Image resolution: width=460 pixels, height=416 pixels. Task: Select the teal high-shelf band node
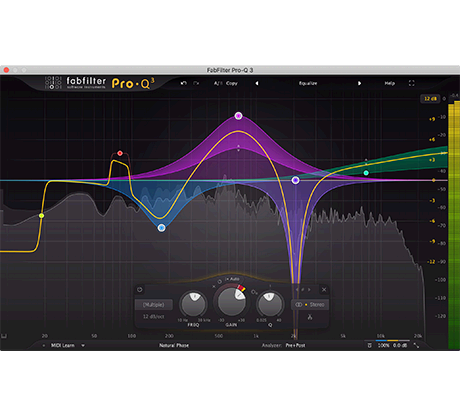click(366, 173)
